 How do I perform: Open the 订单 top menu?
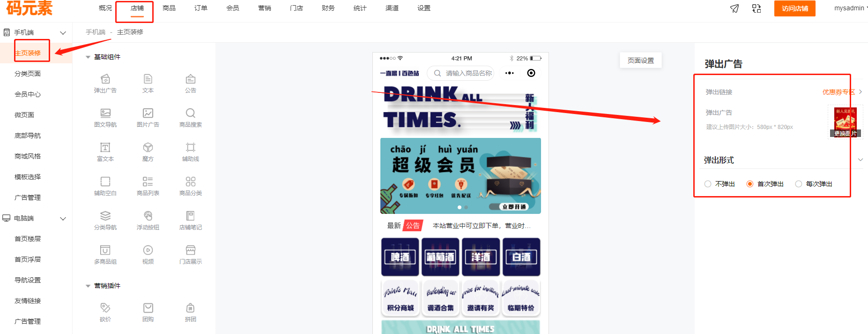(201, 8)
